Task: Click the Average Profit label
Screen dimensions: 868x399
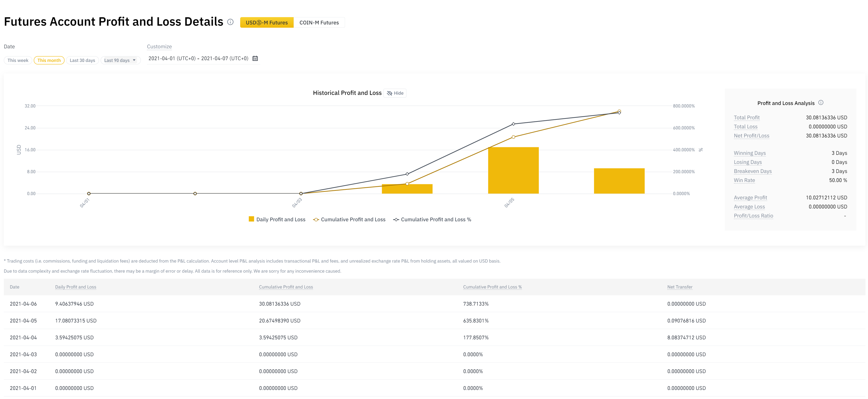Action: [x=750, y=197]
